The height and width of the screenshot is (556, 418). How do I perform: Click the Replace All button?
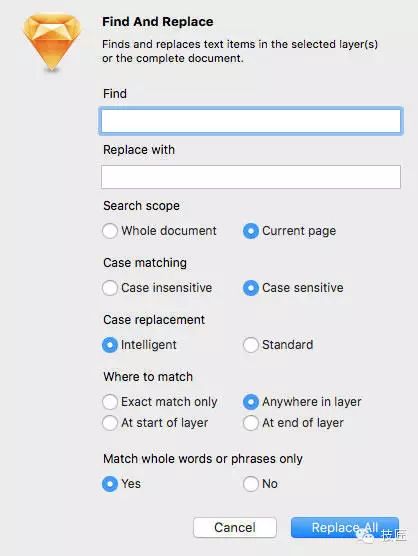(345, 527)
